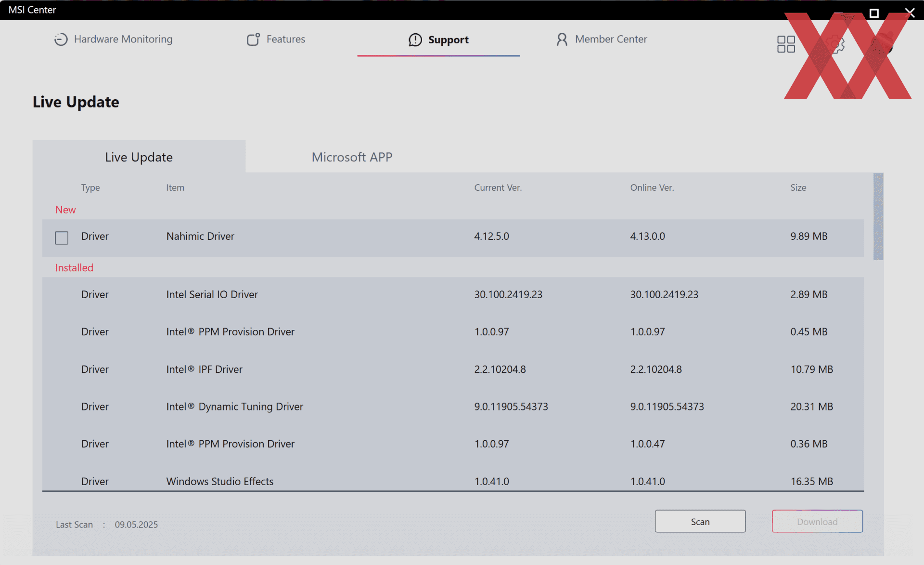Screen dimensions: 924x565
Task: Switch to the Microsoft APP sub-tab
Action: coord(352,157)
